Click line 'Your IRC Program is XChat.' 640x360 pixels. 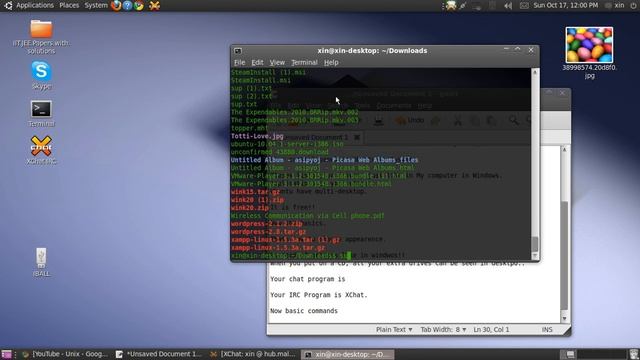pyautogui.click(x=319, y=295)
